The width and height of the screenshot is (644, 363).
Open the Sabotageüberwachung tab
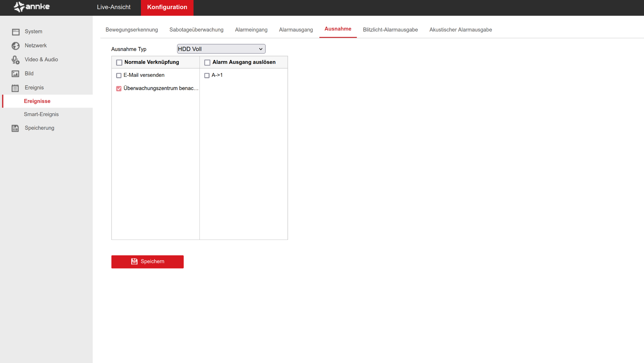click(196, 30)
